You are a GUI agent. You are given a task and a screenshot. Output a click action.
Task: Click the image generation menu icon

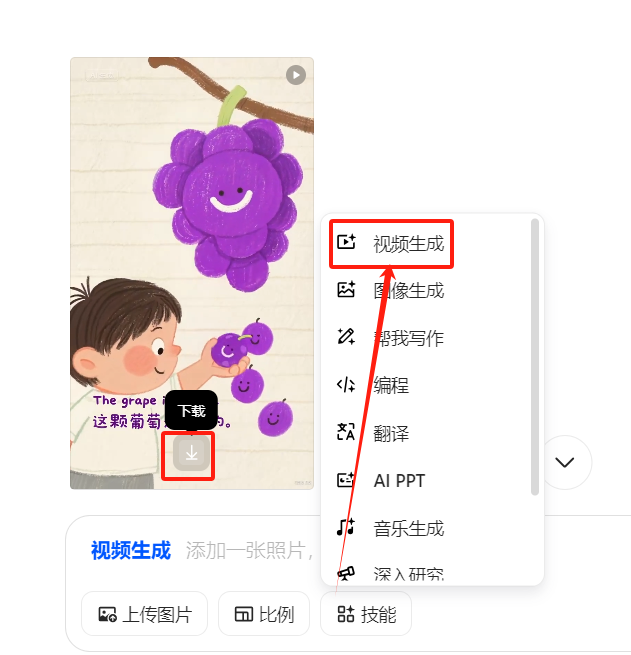346,289
